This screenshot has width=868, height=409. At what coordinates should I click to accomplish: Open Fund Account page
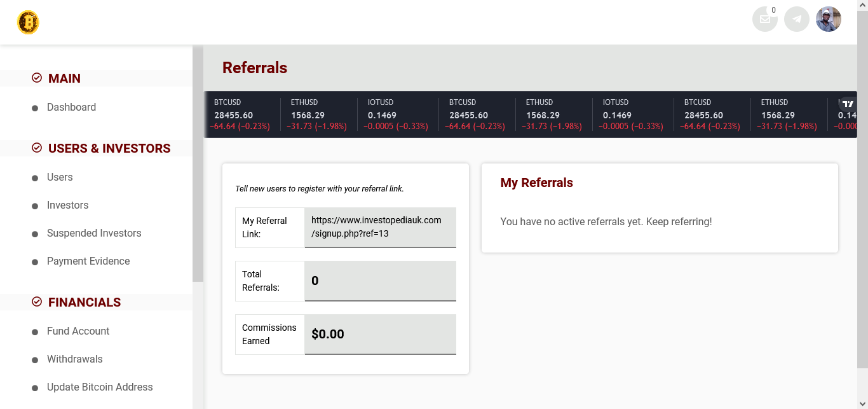click(78, 331)
